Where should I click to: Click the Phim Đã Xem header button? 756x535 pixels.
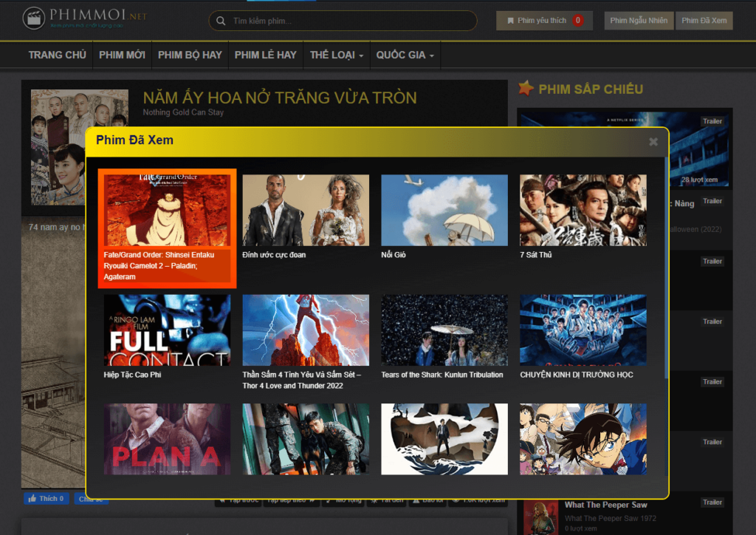pos(704,20)
